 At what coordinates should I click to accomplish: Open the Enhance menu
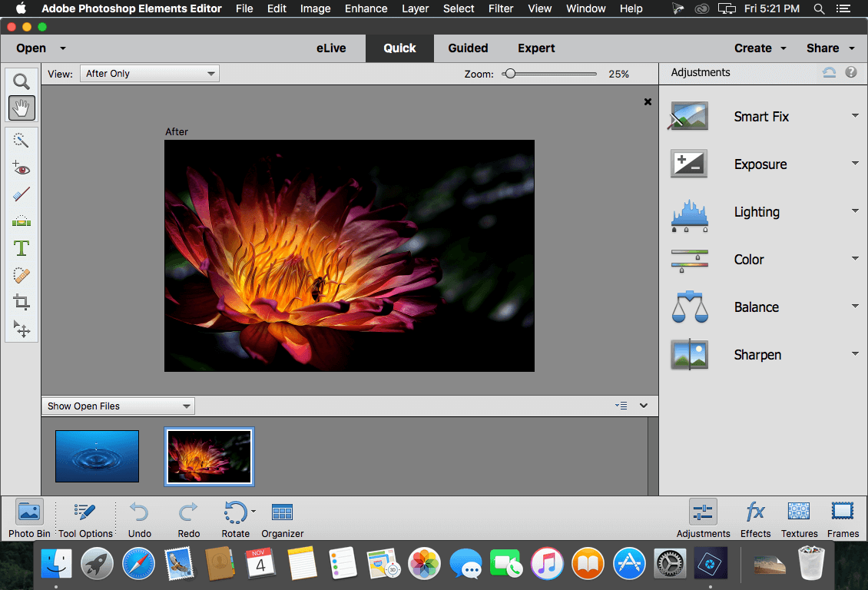pos(366,9)
